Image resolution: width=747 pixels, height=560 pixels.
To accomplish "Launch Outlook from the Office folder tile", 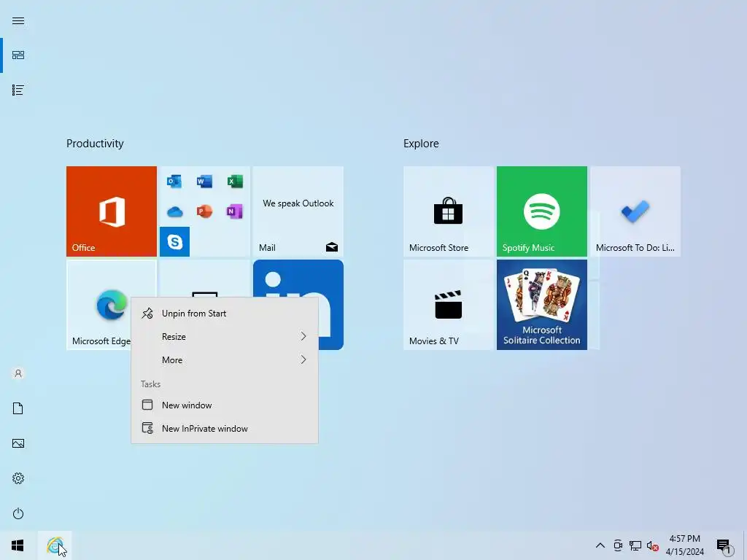I will click(174, 182).
